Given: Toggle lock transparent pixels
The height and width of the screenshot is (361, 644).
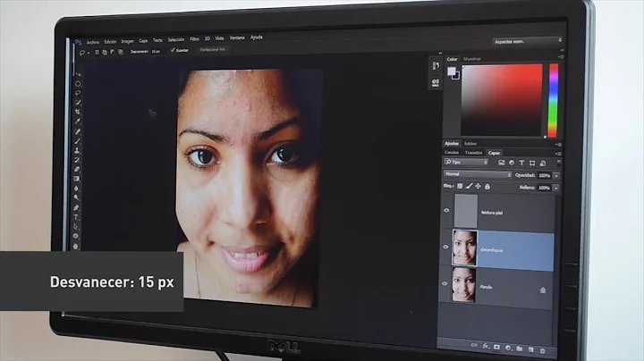Looking at the screenshot, I should click(460, 186).
